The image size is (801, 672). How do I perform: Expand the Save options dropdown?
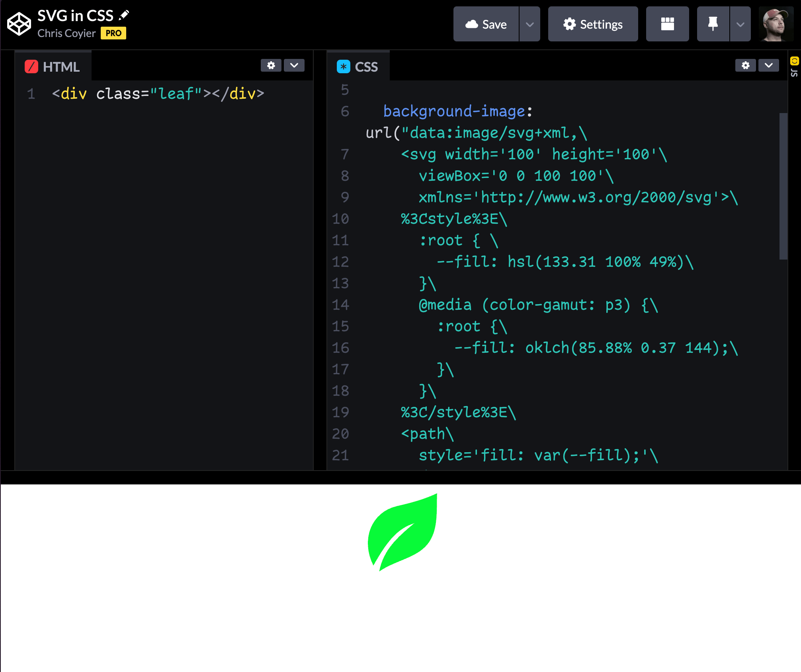529,24
